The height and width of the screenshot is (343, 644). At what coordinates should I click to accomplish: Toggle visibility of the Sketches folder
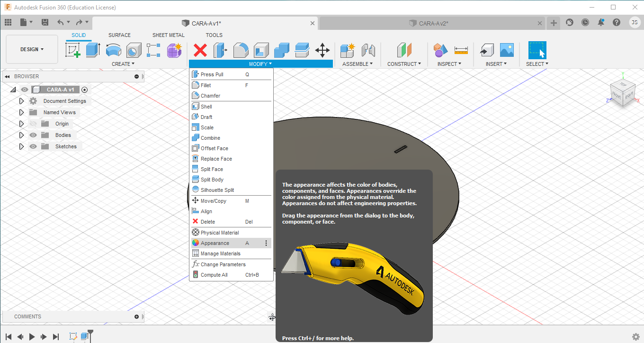(x=33, y=146)
